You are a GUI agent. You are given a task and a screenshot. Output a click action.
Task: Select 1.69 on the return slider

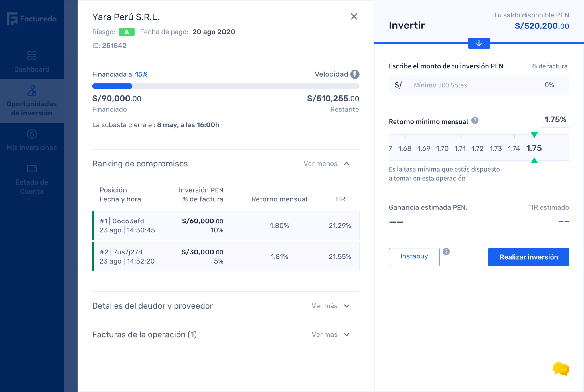click(x=424, y=148)
